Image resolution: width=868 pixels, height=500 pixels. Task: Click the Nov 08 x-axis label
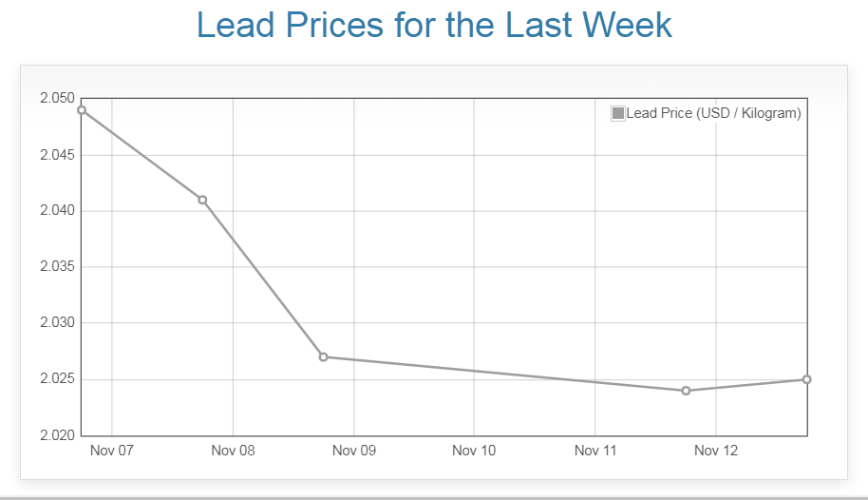(233, 451)
